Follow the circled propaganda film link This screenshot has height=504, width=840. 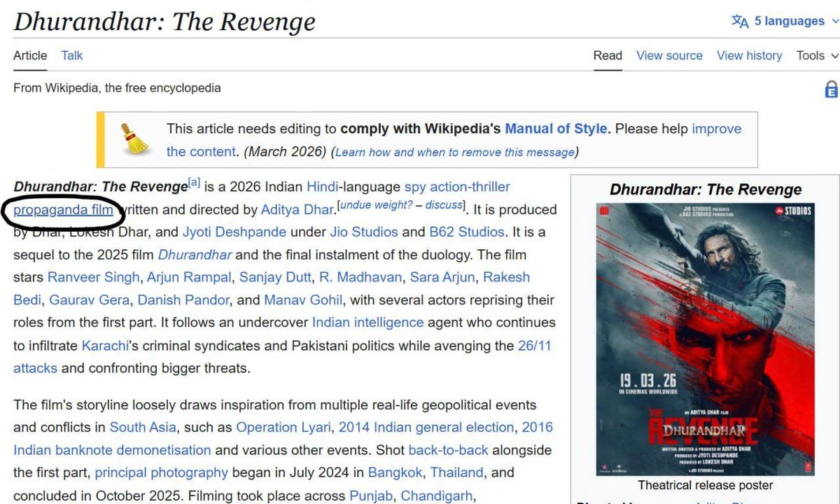63,209
